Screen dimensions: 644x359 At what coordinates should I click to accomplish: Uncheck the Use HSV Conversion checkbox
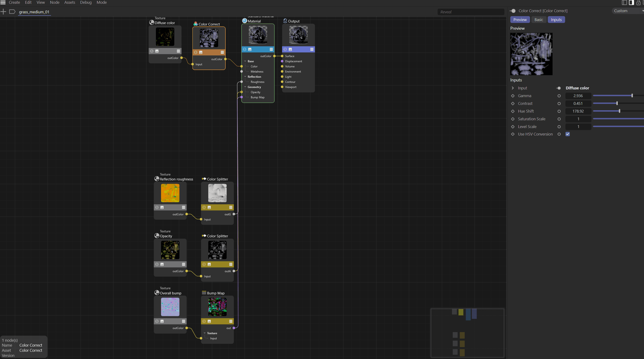pyautogui.click(x=567, y=134)
